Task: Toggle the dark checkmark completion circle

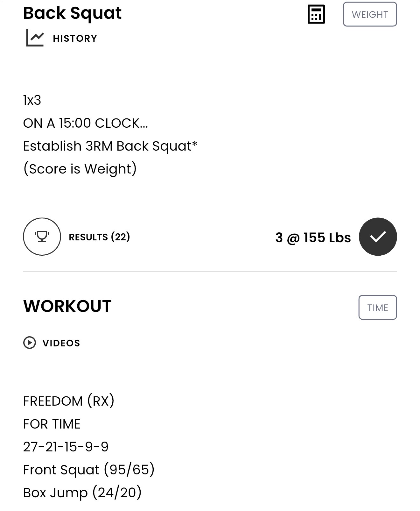Action: click(x=378, y=237)
